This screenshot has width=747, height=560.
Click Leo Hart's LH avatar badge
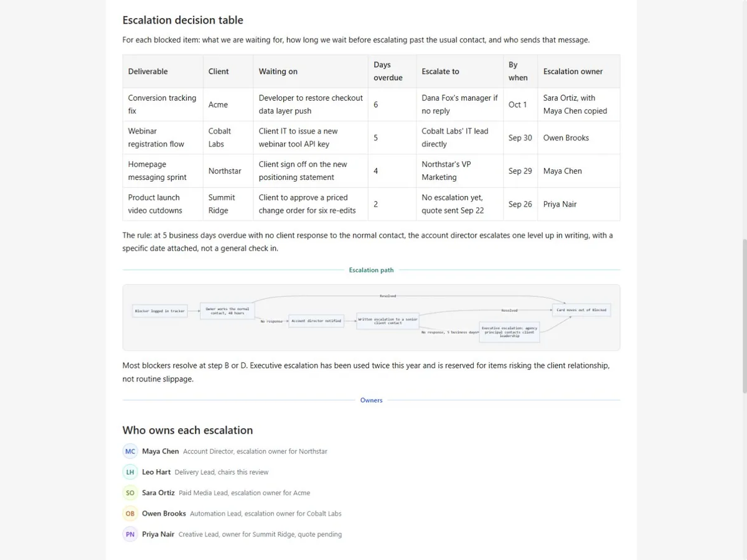pyautogui.click(x=130, y=472)
